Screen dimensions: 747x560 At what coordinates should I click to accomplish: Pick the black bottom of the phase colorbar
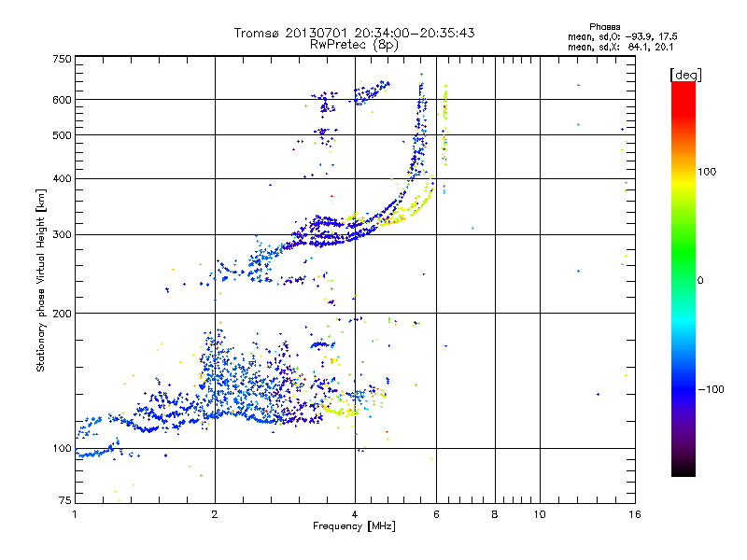[684, 471]
